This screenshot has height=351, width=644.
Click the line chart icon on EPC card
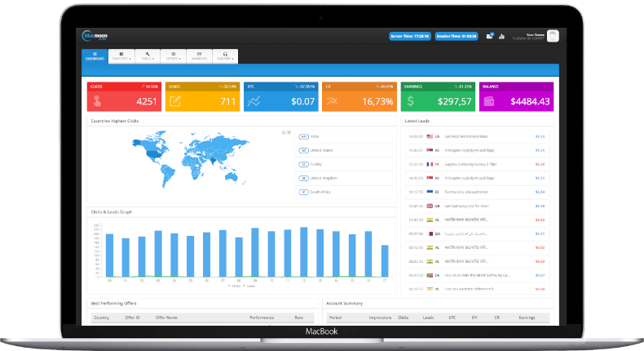(x=254, y=101)
